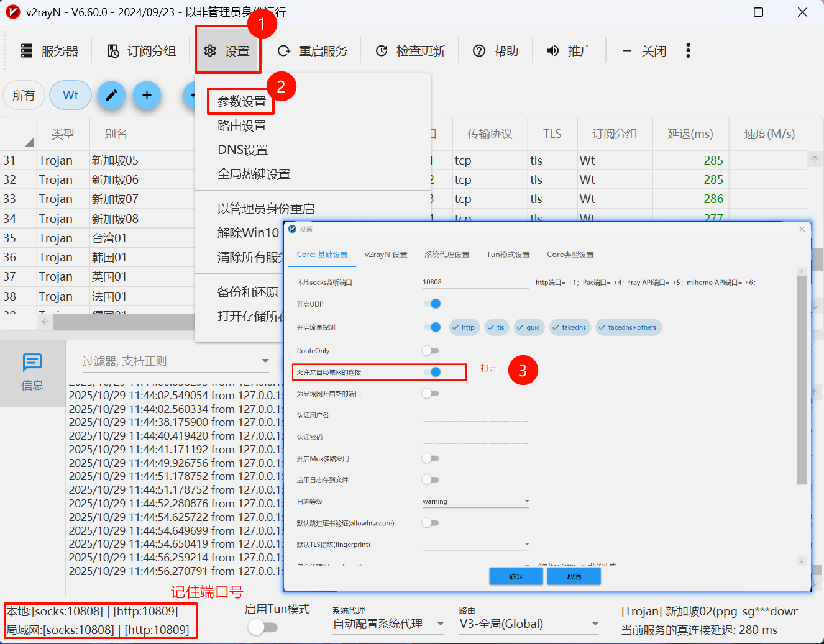Open 系统代理 自动配置系统代理 dropdown
The image size is (824, 644).
click(388, 624)
